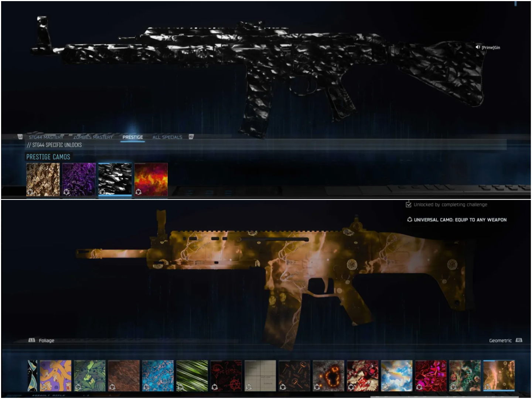The height and width of the screenshot is (399, 532).
Task: Select the red pentagram on black camo
Action: (226, 376)
